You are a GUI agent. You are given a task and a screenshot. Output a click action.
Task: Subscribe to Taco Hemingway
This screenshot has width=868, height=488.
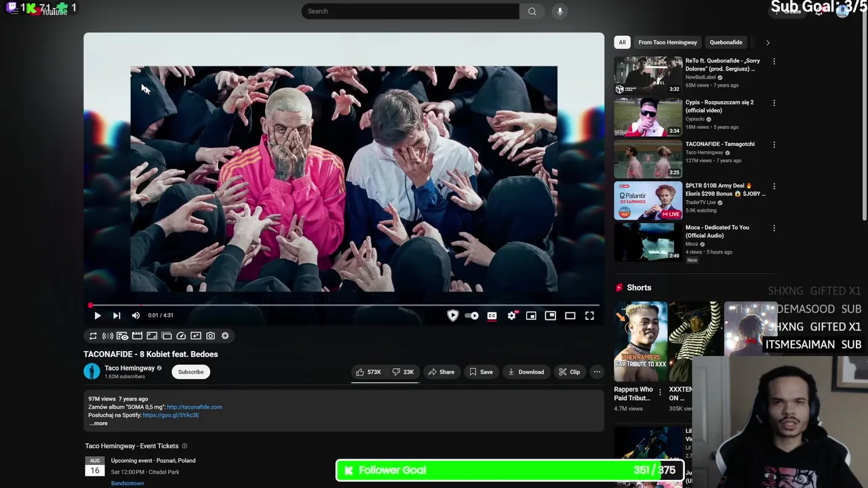pos(191,371)
